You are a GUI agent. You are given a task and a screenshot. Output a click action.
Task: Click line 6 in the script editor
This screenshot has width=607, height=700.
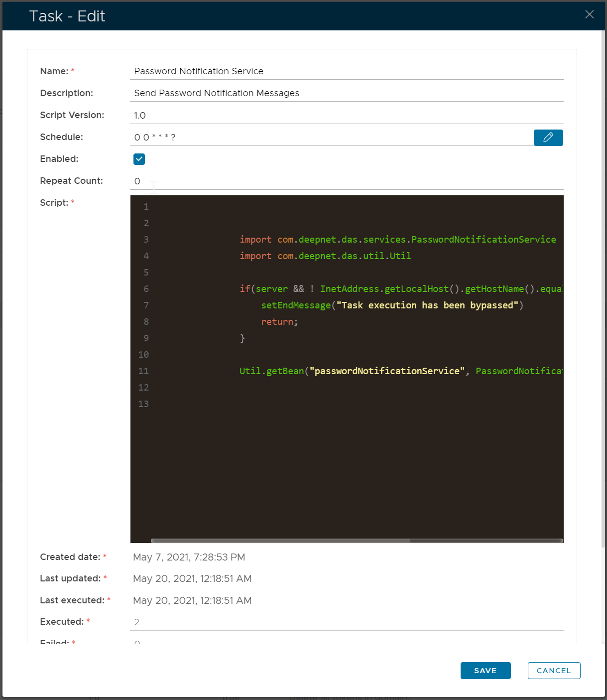349,289
